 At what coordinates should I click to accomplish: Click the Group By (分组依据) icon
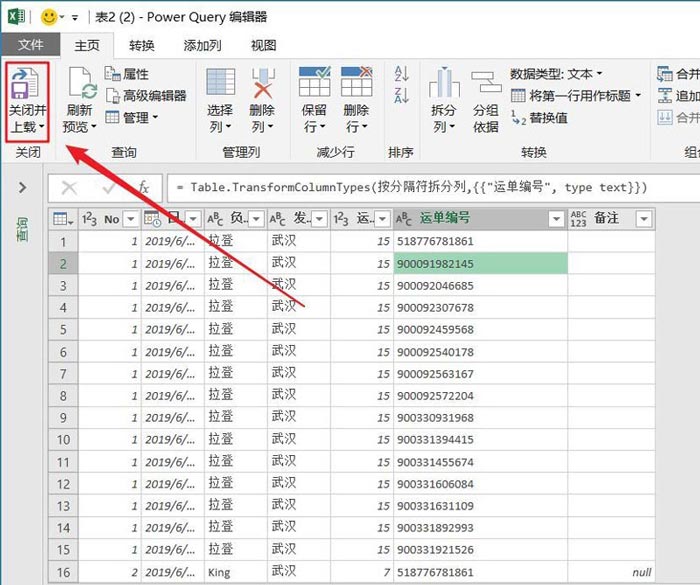[486, 82]
